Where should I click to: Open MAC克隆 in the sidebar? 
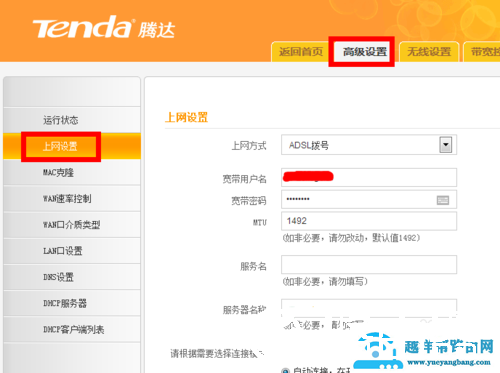point(72,172)
